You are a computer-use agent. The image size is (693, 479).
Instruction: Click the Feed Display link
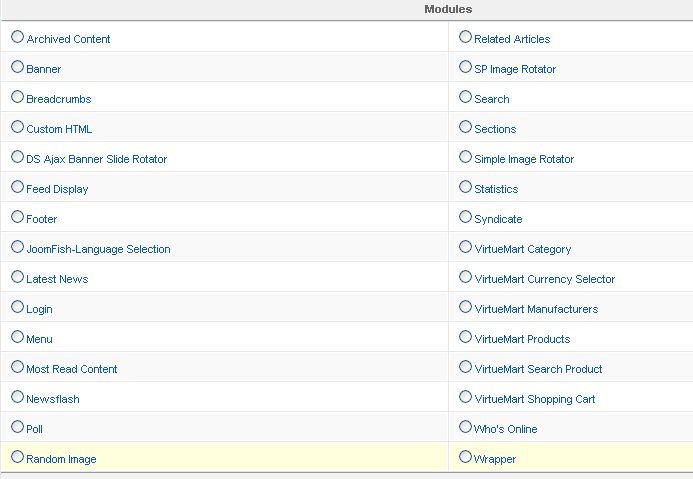(57, 190)
